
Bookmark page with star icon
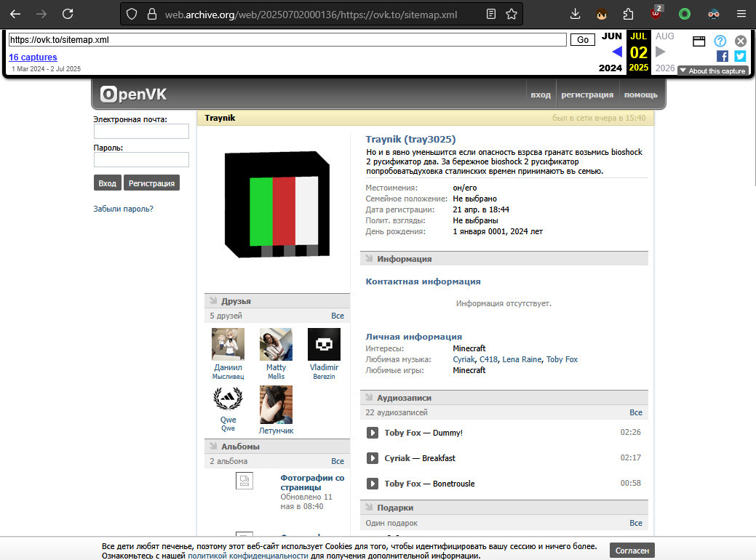coord(512,14)
